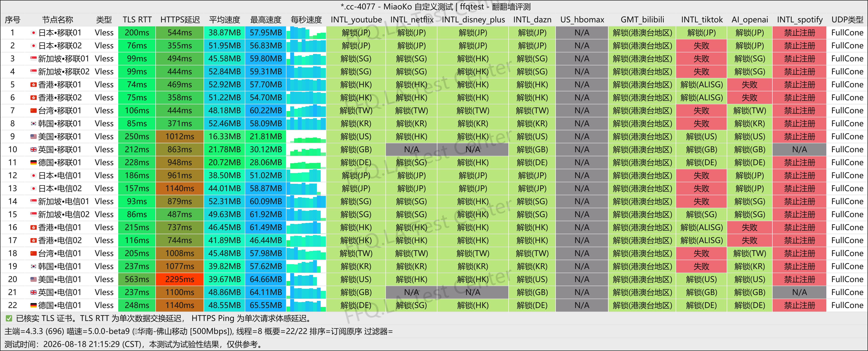Viewport: 868px width, 351px height.
Task: Click the Korea flag beside 韩国•移联01
Action: pyautogui.click(x=33, y=124)
